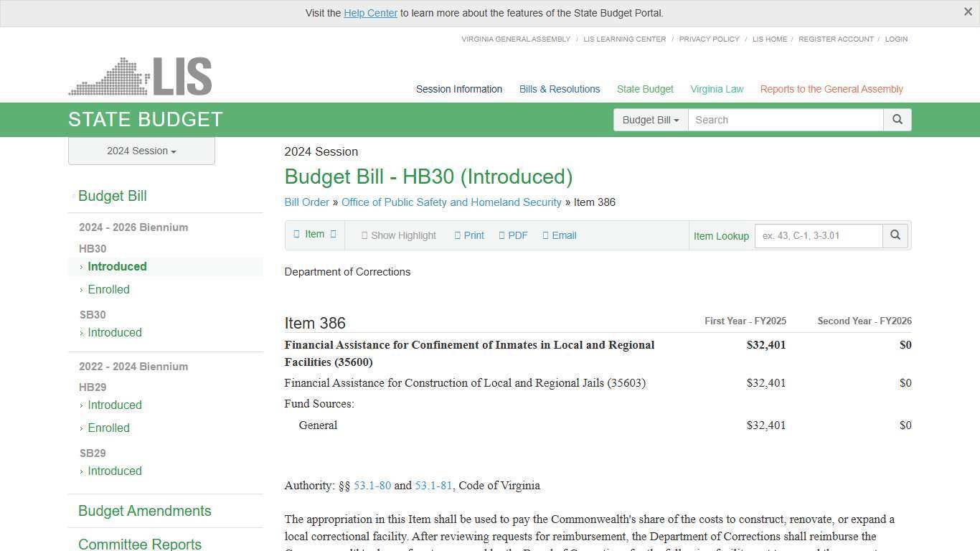Select Enrolled under HB30
Screen dimensions: 980x551
click(108, 289)
